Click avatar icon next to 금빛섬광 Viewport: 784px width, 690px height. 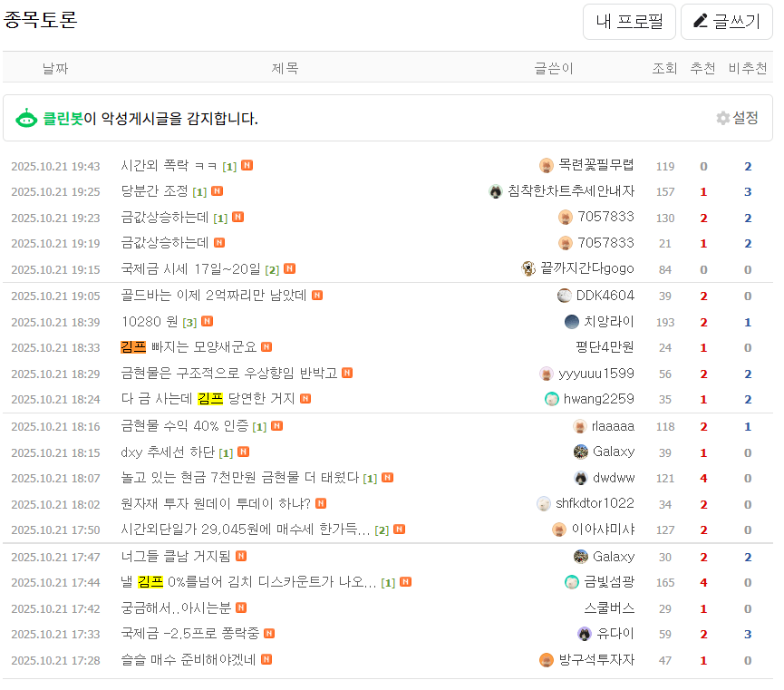click(572, 582)
